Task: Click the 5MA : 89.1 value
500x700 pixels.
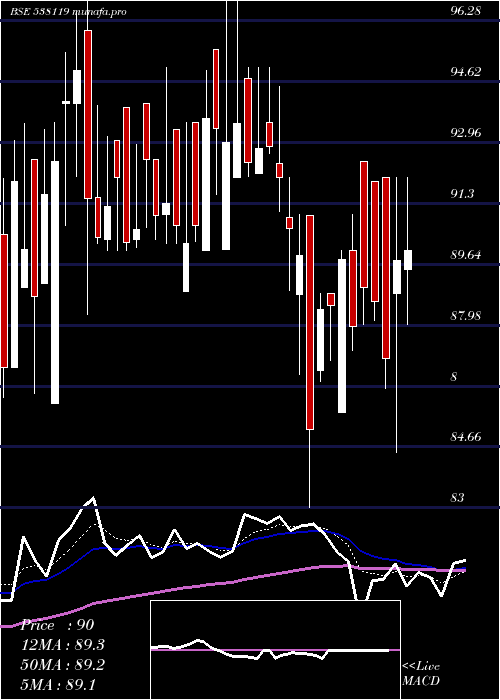Action: tap(58, 684)
